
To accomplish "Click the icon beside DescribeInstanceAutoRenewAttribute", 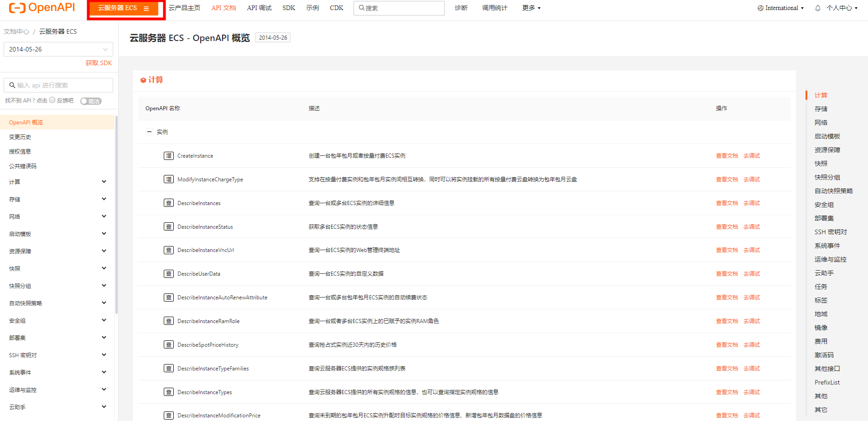I will (169, 298).
